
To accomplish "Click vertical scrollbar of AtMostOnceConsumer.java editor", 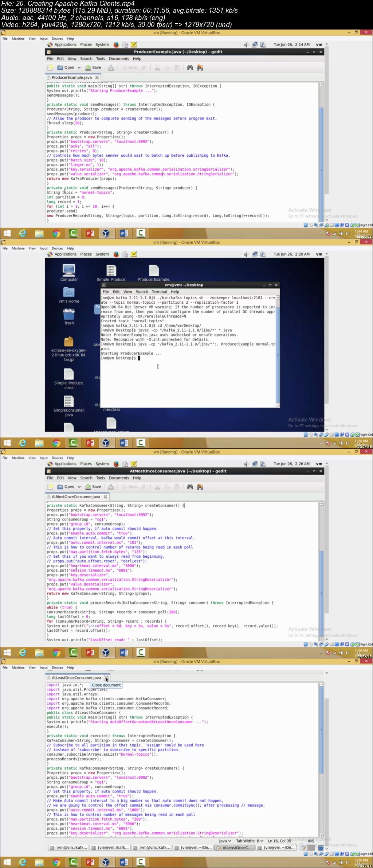I will tap(321, 571).
